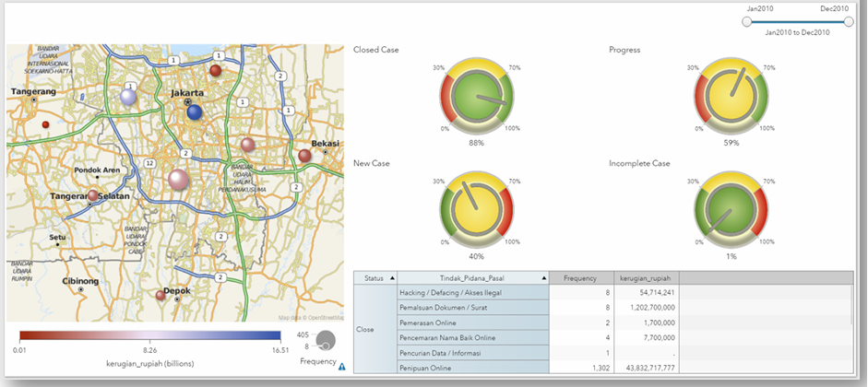Select the Pemerasan Online row
This screenshot has width=868, height=387.
(473, 322)
